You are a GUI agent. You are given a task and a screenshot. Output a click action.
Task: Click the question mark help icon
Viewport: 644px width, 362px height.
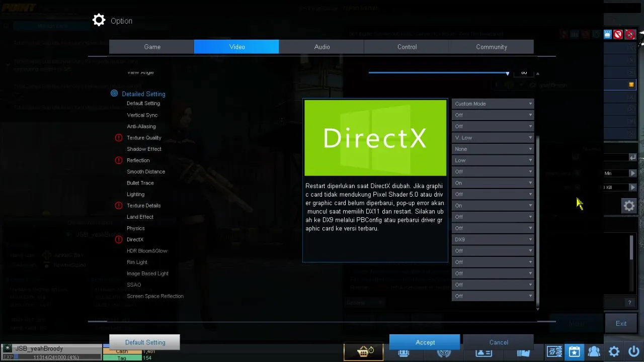(x=629, y=303)
